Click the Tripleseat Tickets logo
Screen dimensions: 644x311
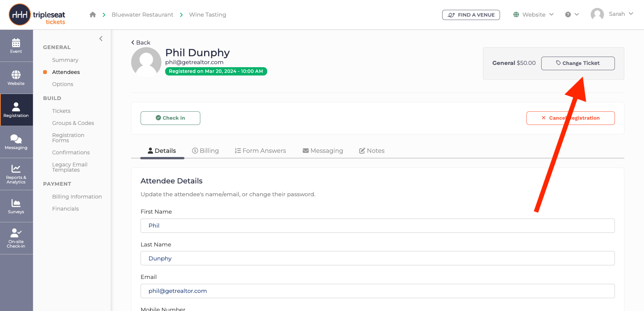click(x=37, y=15)
